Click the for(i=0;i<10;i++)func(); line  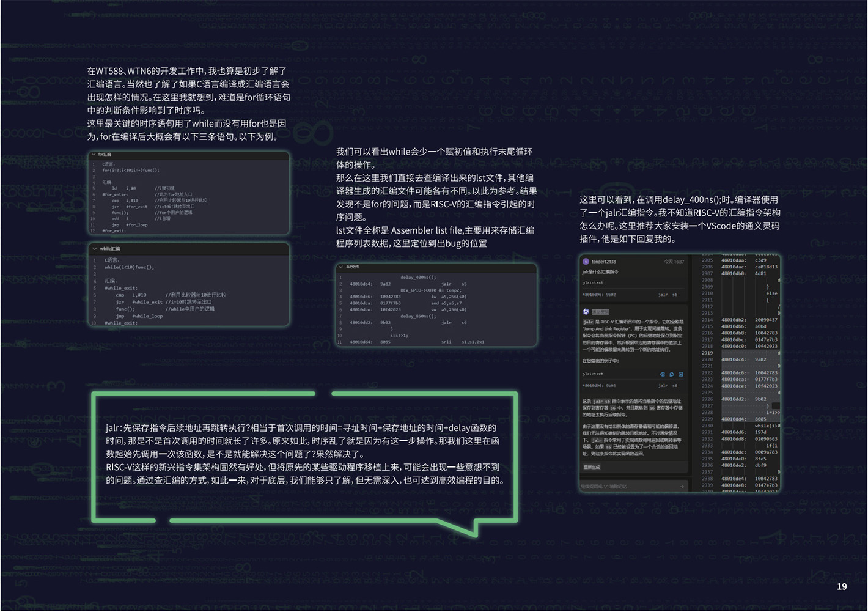pyautogui.click(x=130, y=171)
